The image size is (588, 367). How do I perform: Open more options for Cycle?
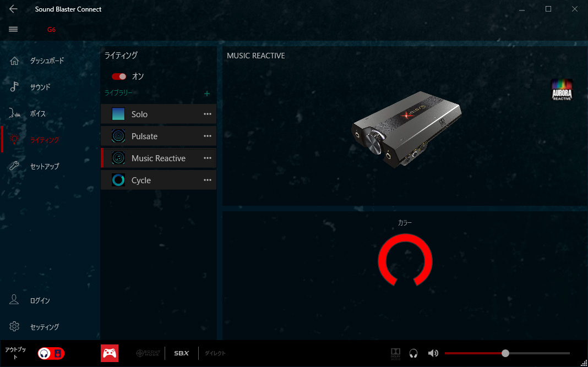[208, 180]
